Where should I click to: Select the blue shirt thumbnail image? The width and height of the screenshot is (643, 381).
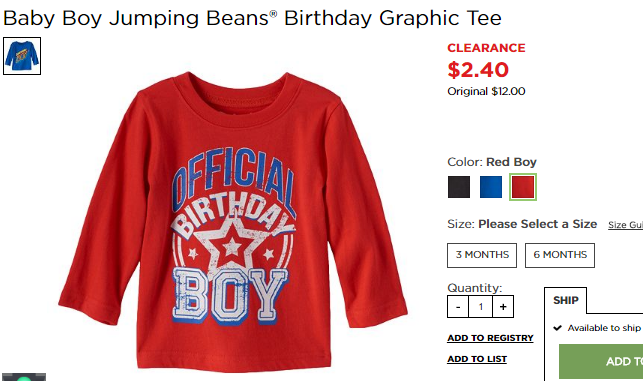pyautogui.click(x=22, y=56)
